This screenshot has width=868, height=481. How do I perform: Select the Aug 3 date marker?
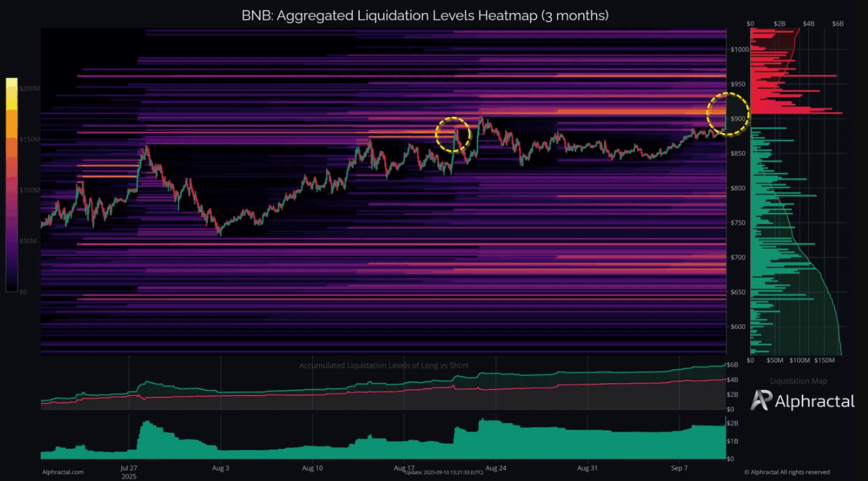coord(220,469)
